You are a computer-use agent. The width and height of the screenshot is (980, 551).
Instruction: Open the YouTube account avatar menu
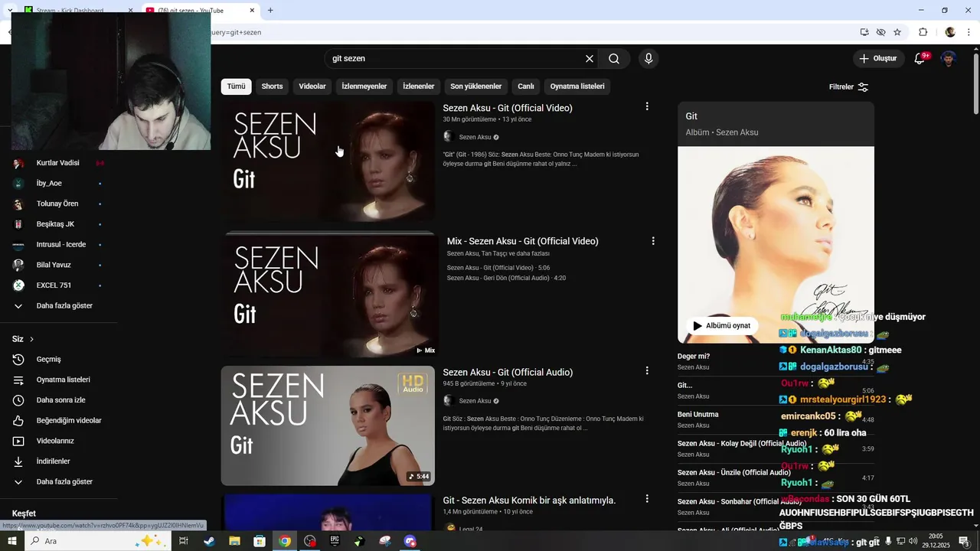coord(949,59)
